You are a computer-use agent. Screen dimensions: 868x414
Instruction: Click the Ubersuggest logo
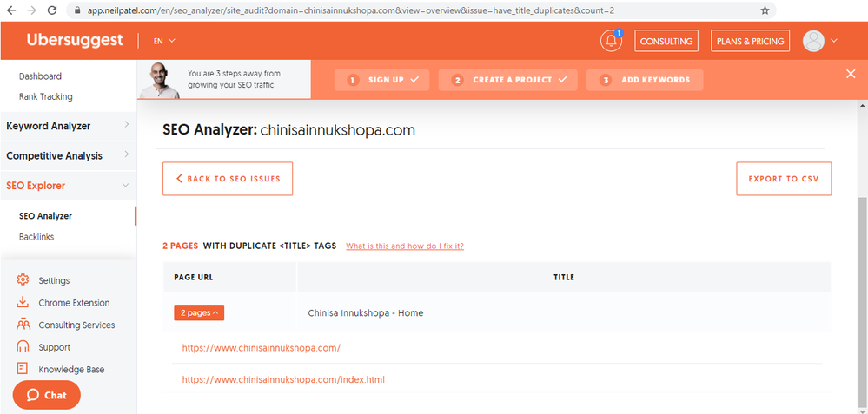(75, 40)
